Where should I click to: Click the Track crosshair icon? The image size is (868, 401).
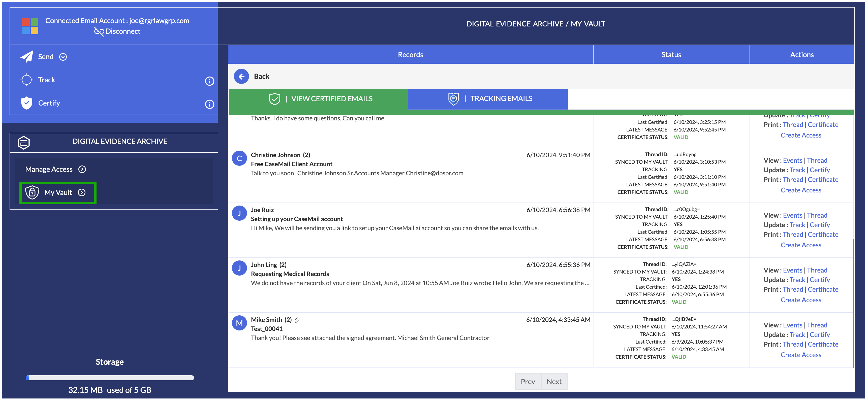pyautogui.click(x=27, y=80)
